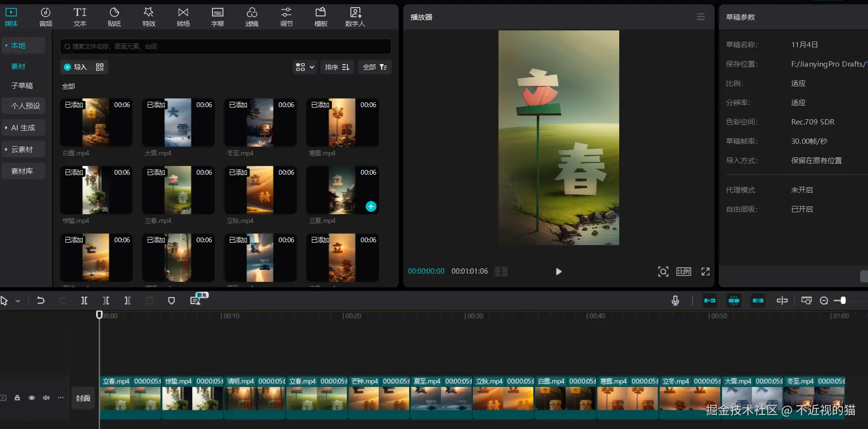
Task: Add a marker with the shield icon
Action: (x=171, y=301)
